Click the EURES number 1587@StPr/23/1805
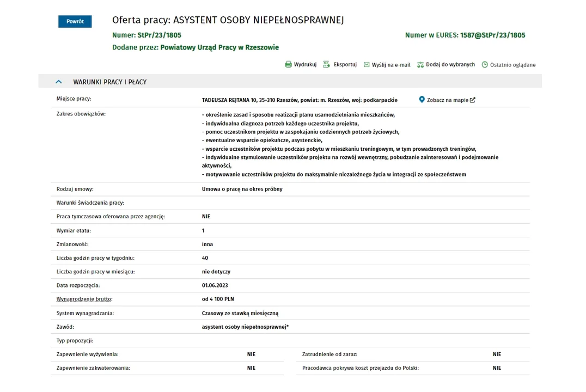Viewport: 586px width, 392px height. pos(492,35)
